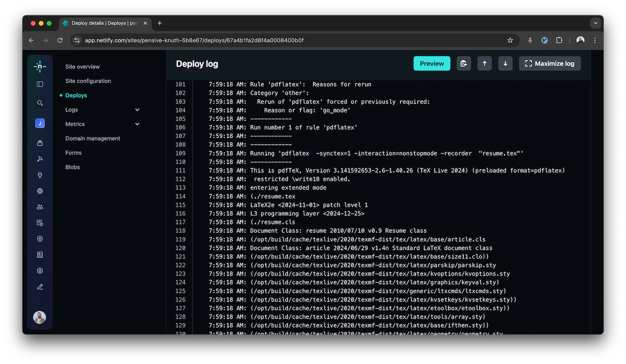Close the Deploy details tab
The image size is (626, 364).
click(145, 23)
